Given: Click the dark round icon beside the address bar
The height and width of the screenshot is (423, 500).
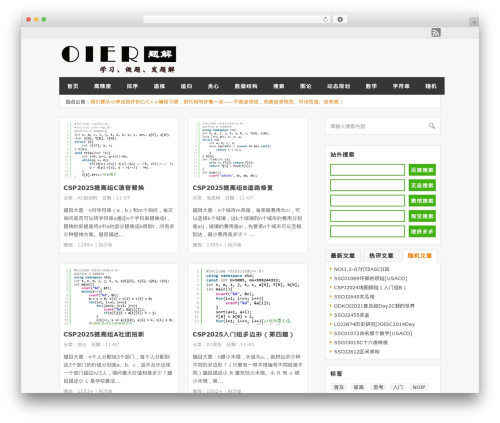Looking at the screenshot, I should [x=340, y=19].
